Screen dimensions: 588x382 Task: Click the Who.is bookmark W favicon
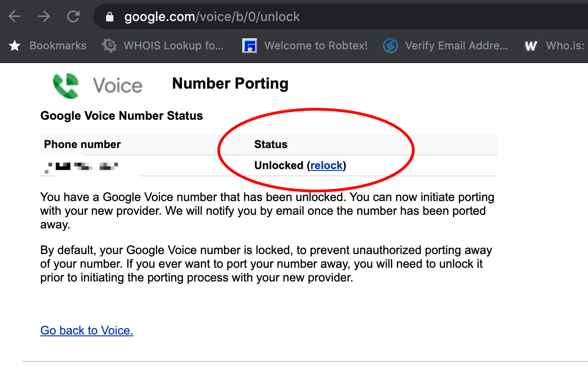(531, 46)
